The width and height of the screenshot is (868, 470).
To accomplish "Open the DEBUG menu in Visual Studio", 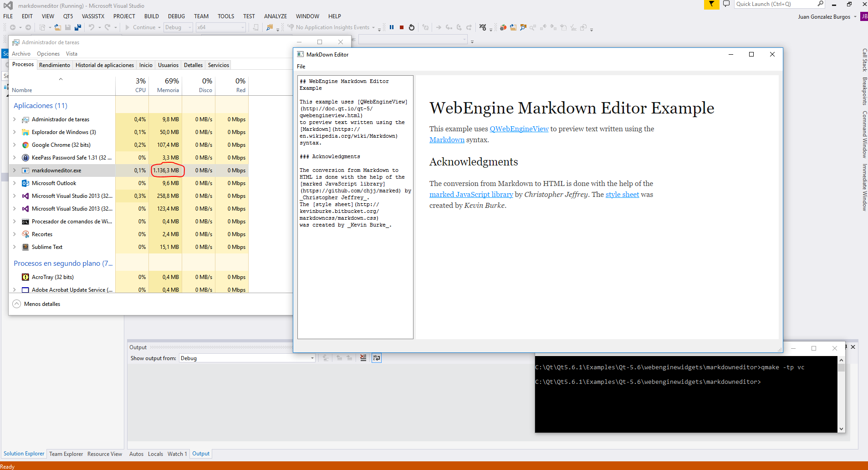I will [176, 16].
